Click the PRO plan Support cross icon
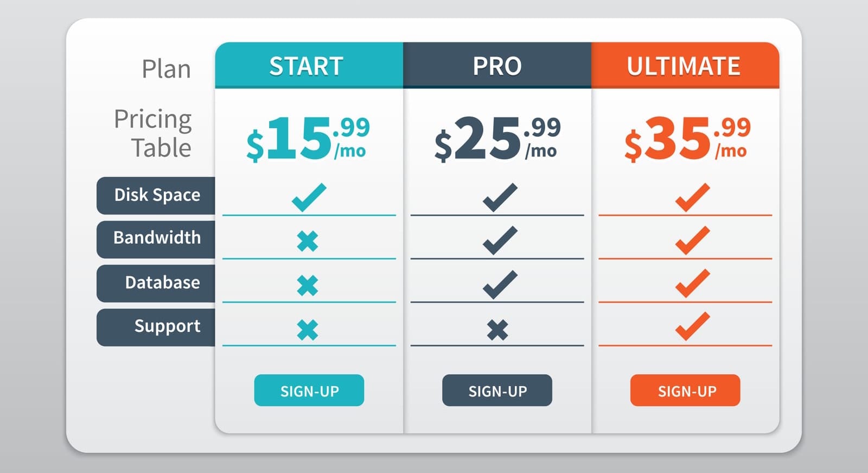868x473 pixels. pos(497,330)
